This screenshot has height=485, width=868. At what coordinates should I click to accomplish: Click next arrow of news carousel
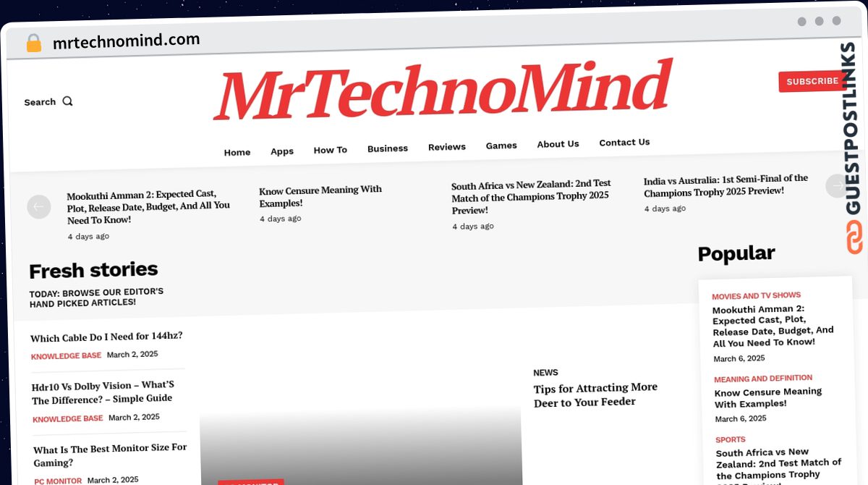click(x=836, y=187)
